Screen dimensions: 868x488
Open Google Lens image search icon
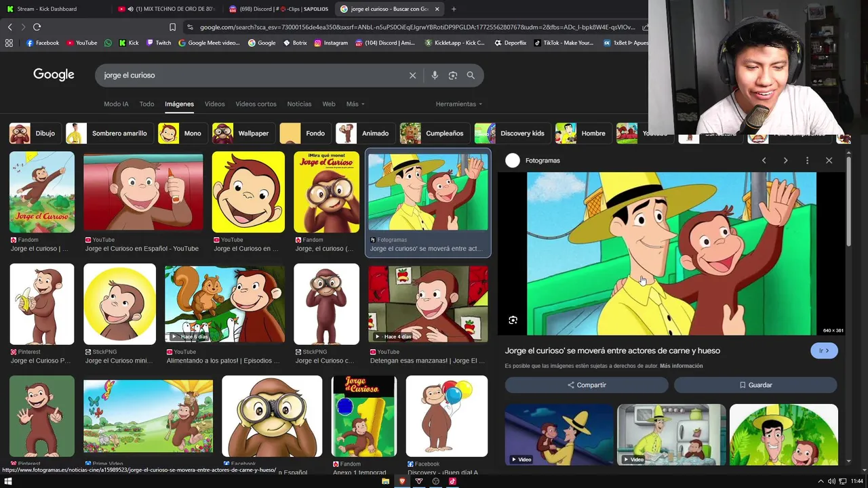pyautogui.click(x=453, y=75)
